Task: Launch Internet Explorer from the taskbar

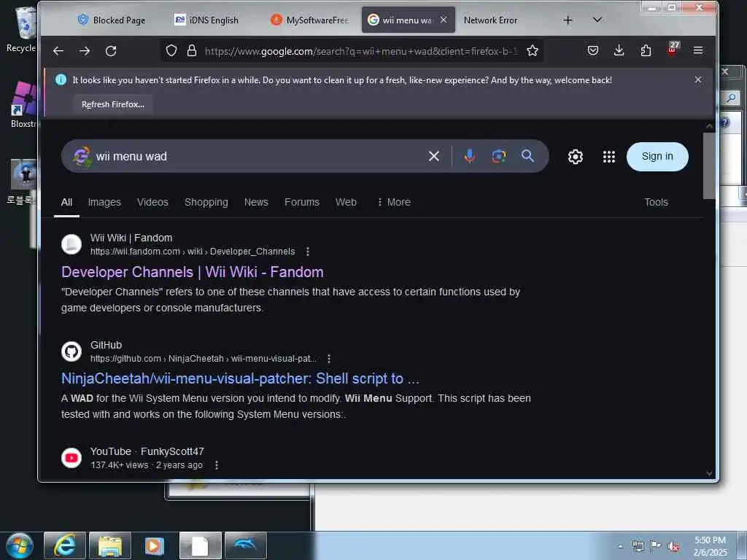Action: click(x=65, y=545)
